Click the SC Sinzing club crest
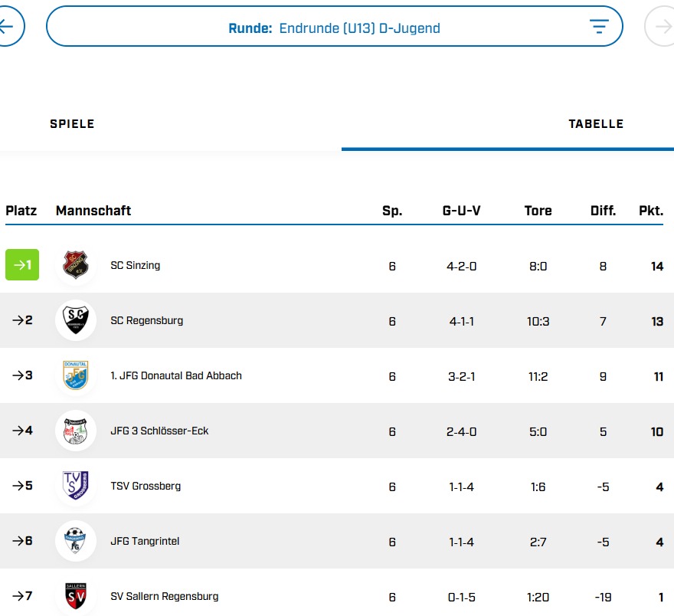The height and width of the screenshot is (616, 674). point(75,265)
